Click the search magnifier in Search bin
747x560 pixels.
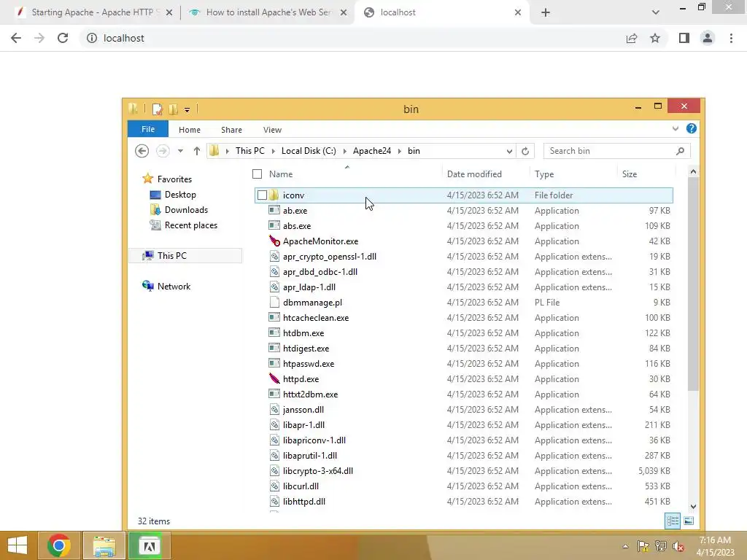pyautogui.click(x=680, y=151)
